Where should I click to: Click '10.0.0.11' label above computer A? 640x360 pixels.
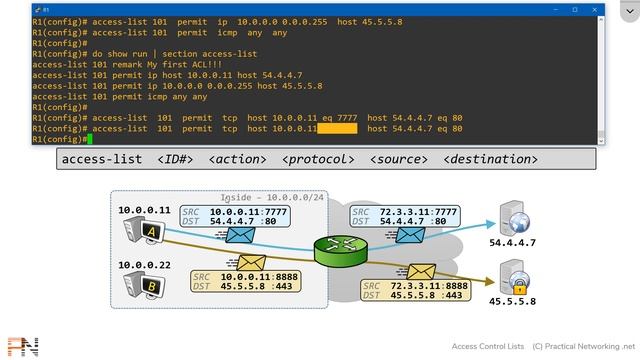[144, 210]
